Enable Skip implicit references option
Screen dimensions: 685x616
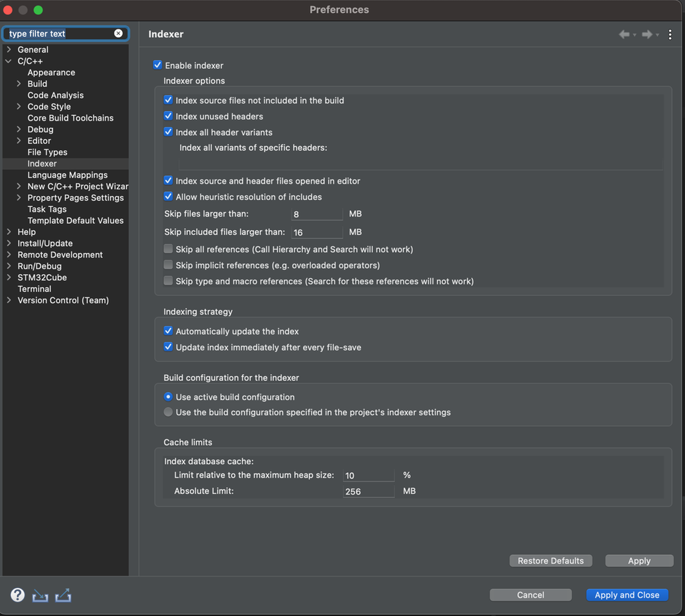pos(168,265)
